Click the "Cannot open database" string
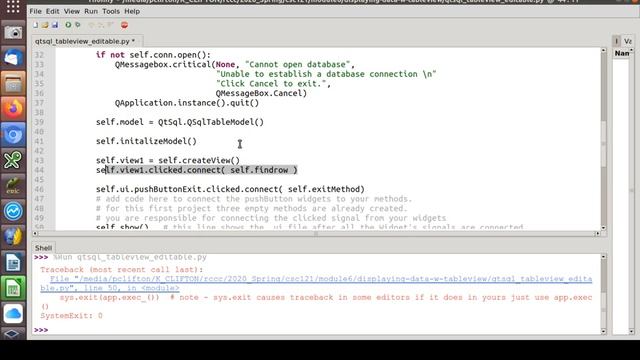This screenshot has height=360, width=640. [298, 64]
